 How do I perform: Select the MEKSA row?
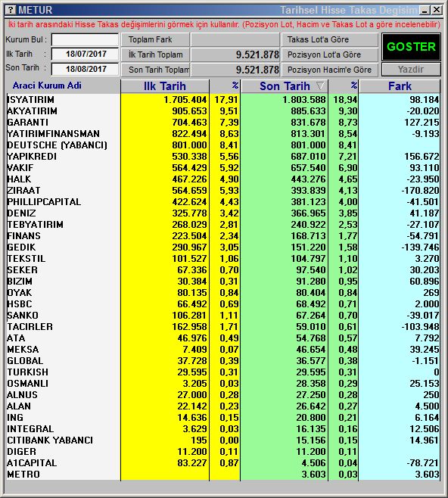pyautogui.click(x=223, y=350)
